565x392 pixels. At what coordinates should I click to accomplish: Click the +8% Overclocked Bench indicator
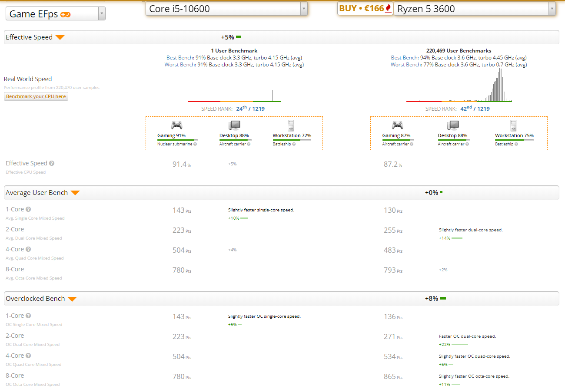pyautogui.click(x=435, y=299)
